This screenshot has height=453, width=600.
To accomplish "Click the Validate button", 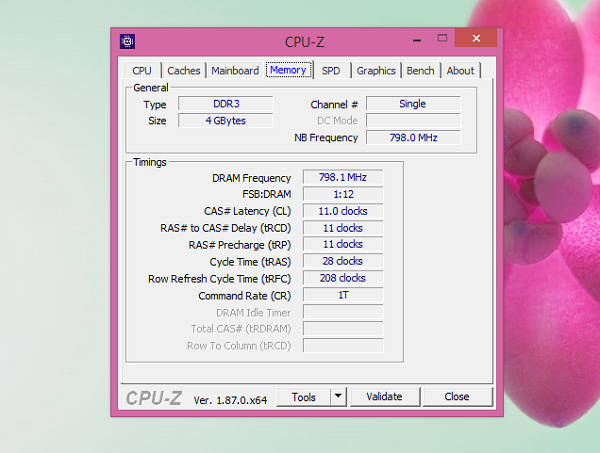I will (x=384, y=397).
